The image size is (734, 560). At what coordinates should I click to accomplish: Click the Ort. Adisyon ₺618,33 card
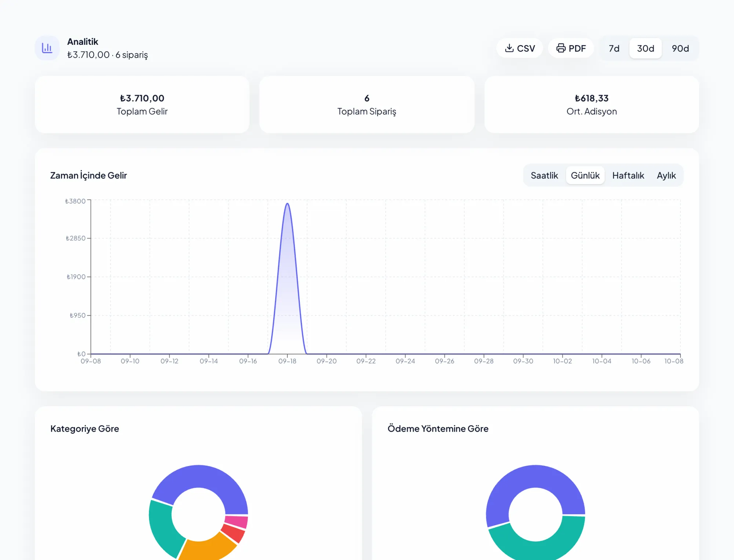click(x=592, y=105)
